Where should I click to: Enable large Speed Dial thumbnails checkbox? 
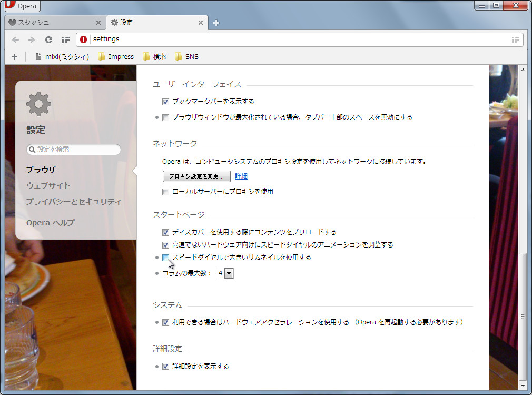tap(166, 258)
